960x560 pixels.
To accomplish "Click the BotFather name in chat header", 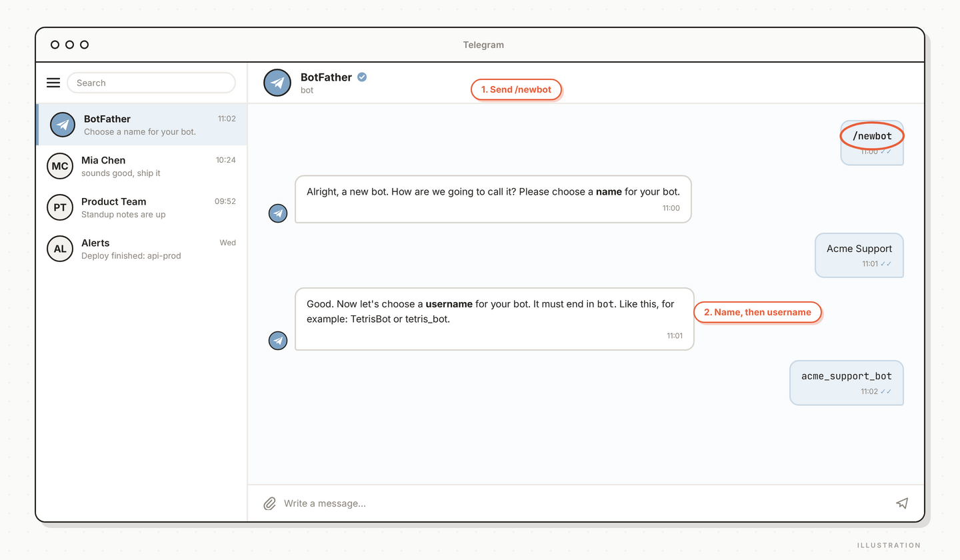I will tap(326, 77).
